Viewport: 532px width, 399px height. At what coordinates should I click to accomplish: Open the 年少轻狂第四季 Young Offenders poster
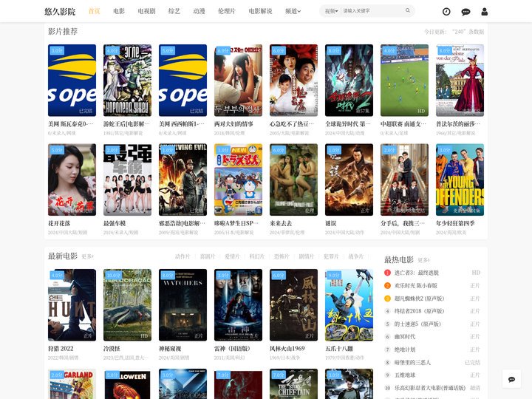pos(460,180)
